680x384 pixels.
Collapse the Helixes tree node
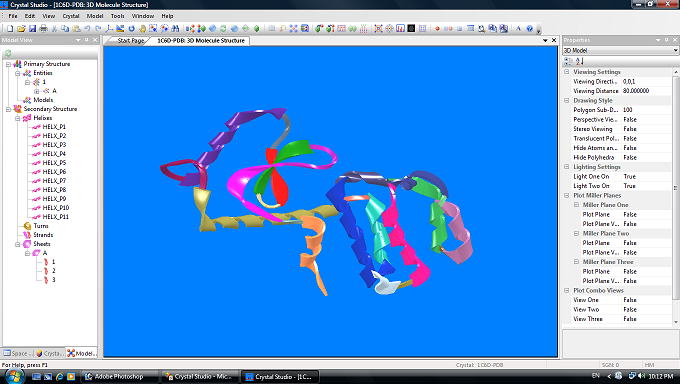pyautogui.click(x=18, y=118)
